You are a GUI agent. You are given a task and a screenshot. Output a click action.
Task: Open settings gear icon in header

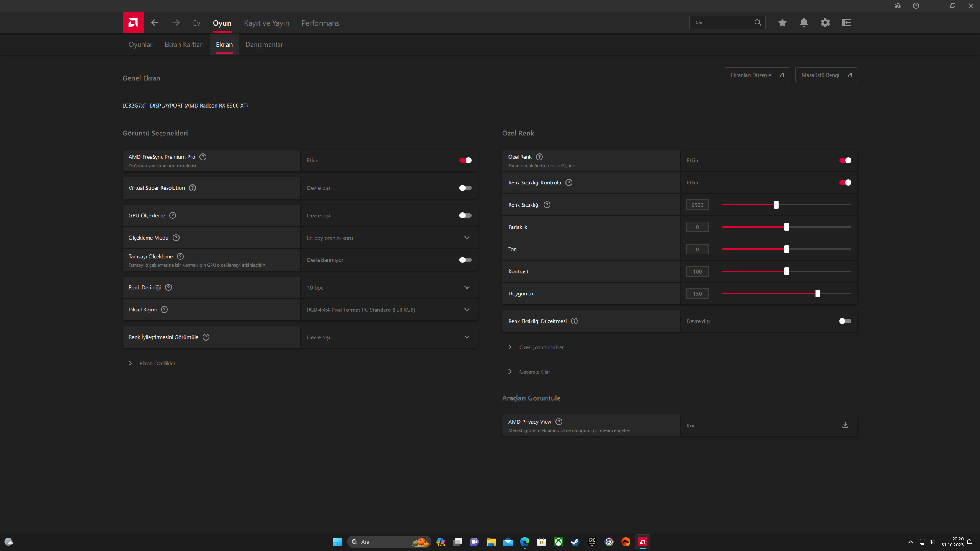[x=825, y=23]
